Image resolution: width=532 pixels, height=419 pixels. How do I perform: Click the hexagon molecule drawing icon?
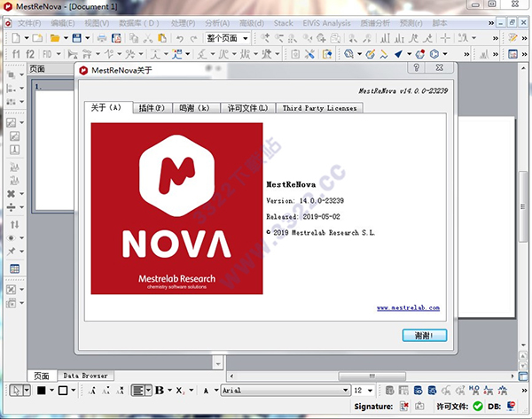click(434, 54)
